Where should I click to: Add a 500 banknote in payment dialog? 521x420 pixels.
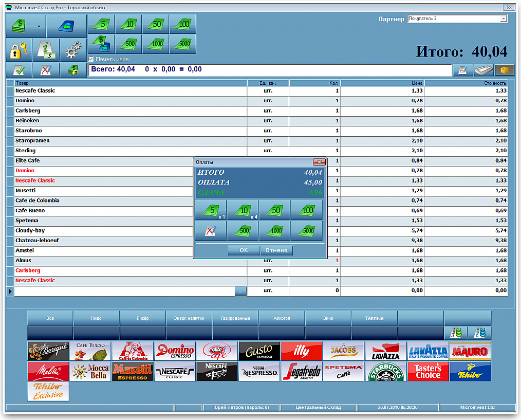tap(244, 230)
